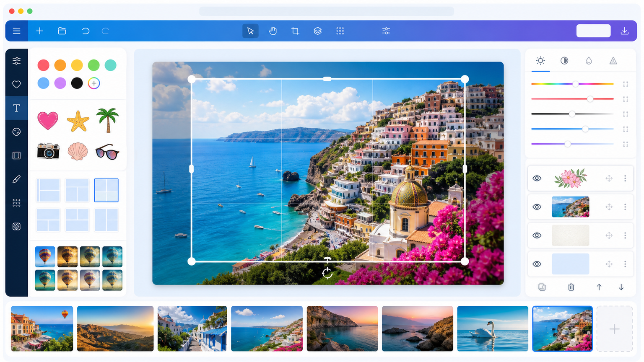Hide the cream texture layer
This screenshot has height=362, width=644.
[537, 235]
